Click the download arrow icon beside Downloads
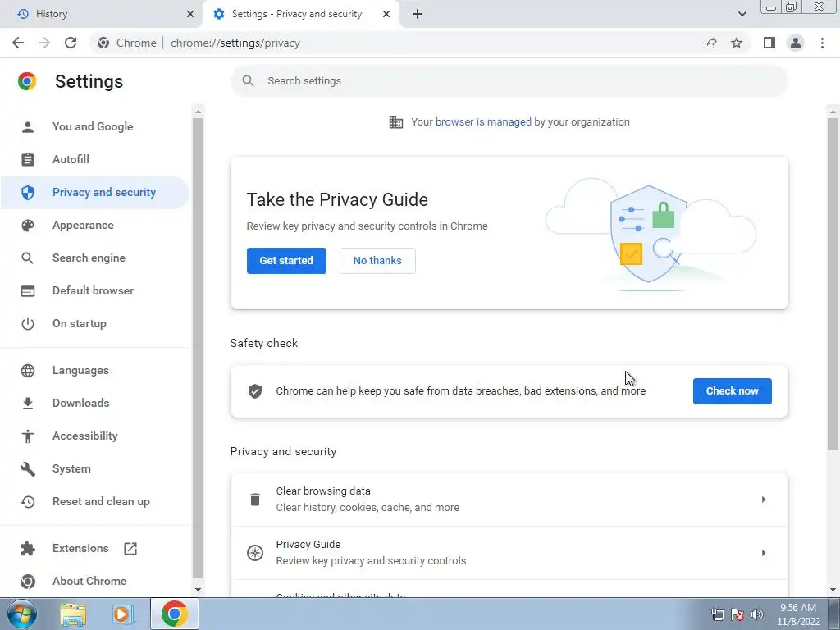The width and height of the screenshot is (840, 630). click(x=28, y=404)
